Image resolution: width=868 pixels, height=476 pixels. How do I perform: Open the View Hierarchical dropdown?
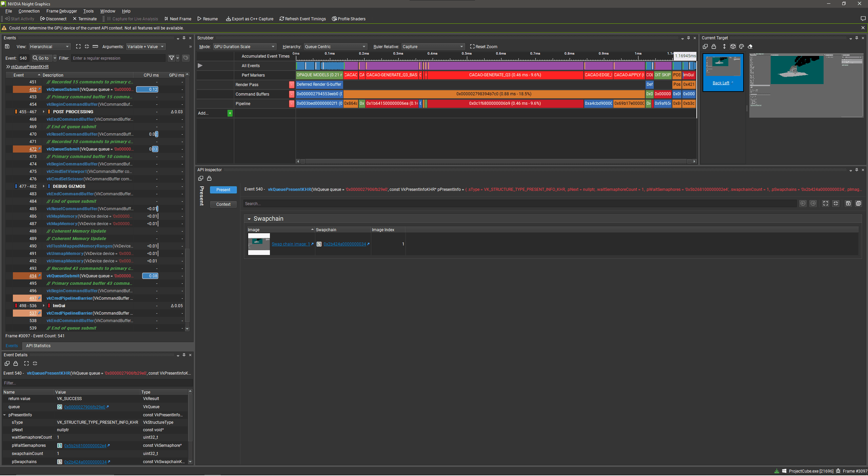[x=49, y=47]
